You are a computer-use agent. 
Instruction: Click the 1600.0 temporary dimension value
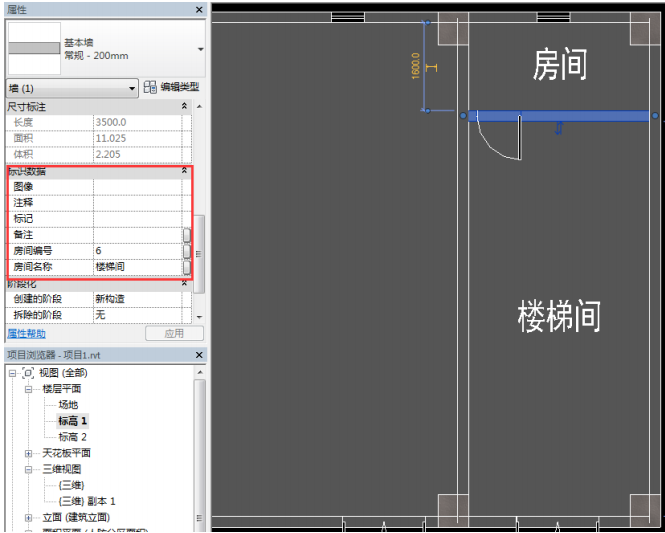click(415, 66)
